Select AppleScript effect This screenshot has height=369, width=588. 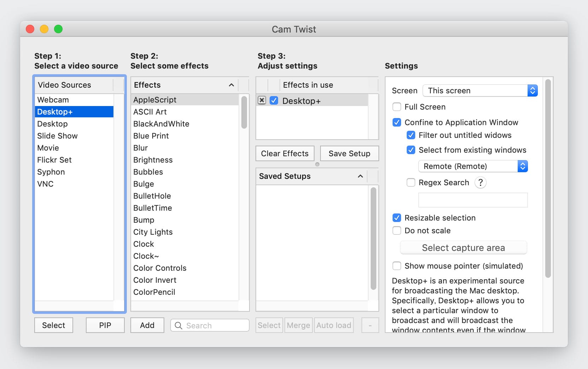point(184,100)
